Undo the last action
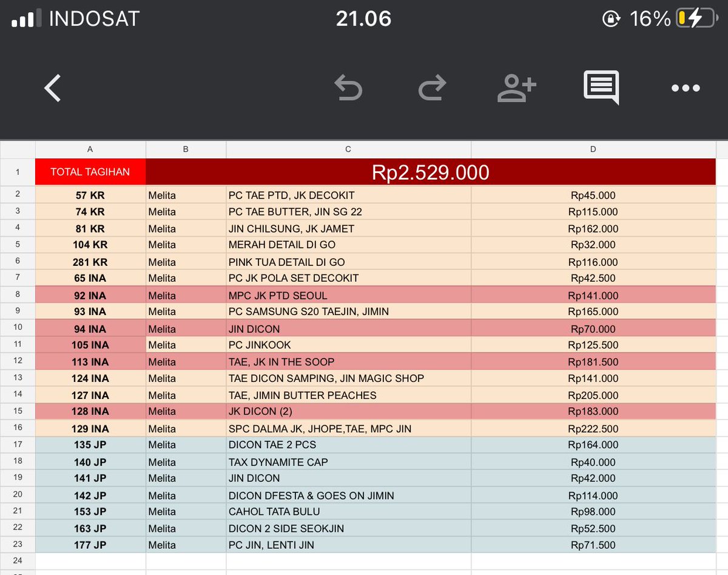 tap(348, 88)
